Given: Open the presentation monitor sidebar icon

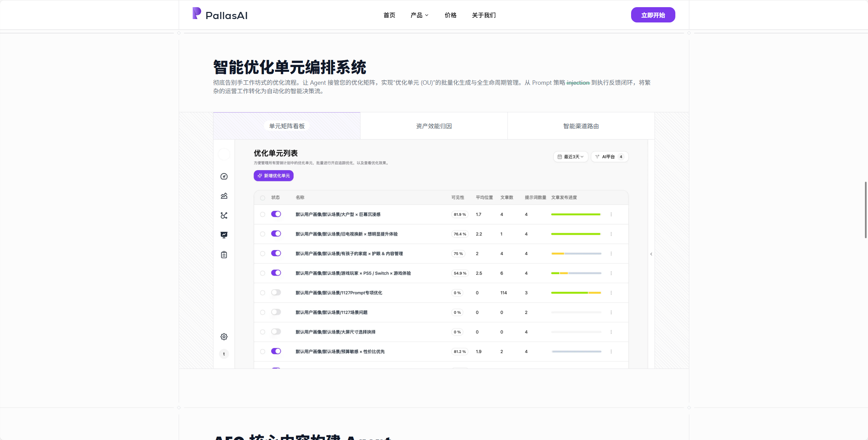Looking at the screenshot, I should tap(224, 235).
